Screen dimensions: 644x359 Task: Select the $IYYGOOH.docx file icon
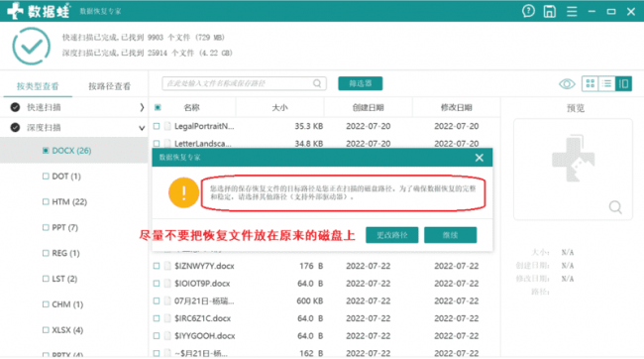[167, 336]
